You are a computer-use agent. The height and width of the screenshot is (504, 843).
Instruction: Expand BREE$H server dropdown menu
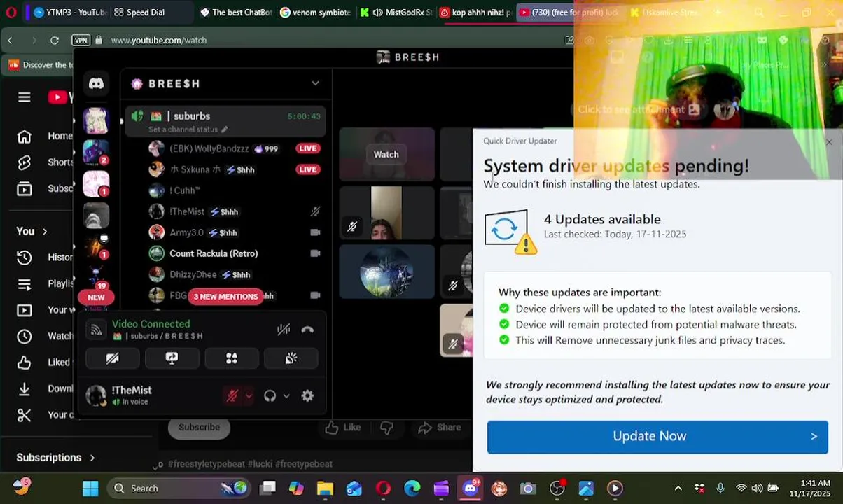click(315, 83)
